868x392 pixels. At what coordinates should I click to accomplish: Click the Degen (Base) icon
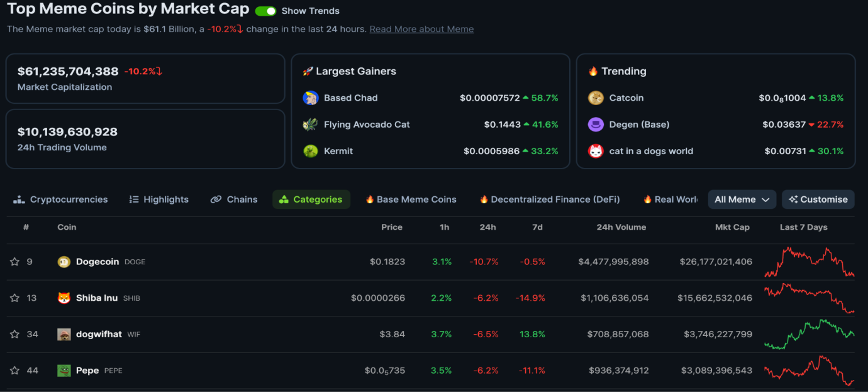(596, 125)
